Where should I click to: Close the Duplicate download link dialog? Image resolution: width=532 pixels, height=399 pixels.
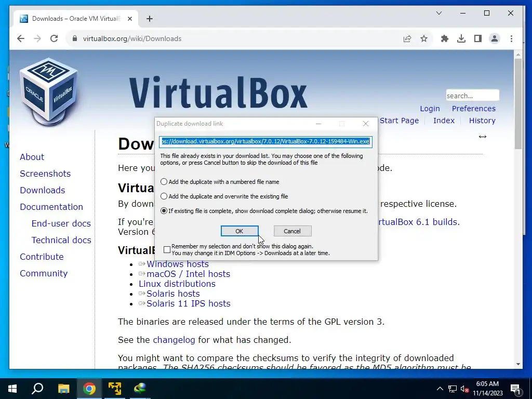(x=365, y=124)
